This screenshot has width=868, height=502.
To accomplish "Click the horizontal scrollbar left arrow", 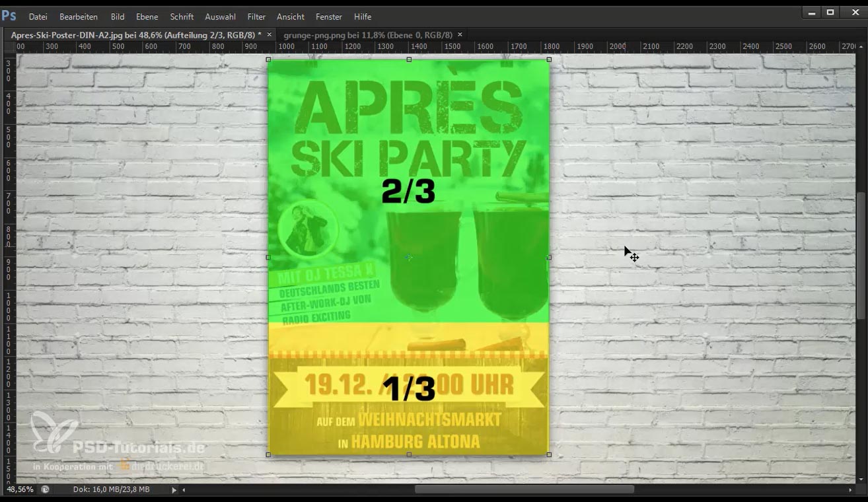I will (x=184, y=490).
